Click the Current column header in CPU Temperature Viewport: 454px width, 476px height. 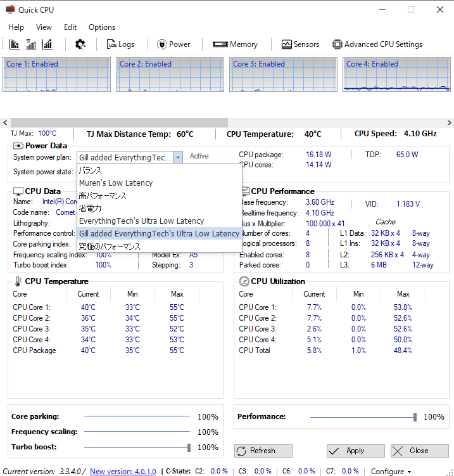click(x=88, y=294)
